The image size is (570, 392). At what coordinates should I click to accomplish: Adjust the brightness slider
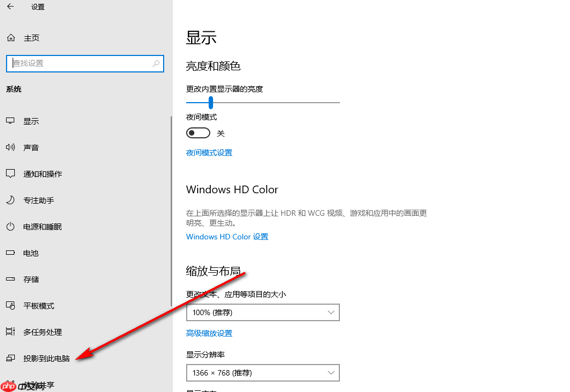pyautogui.click(x=211, y=102)
